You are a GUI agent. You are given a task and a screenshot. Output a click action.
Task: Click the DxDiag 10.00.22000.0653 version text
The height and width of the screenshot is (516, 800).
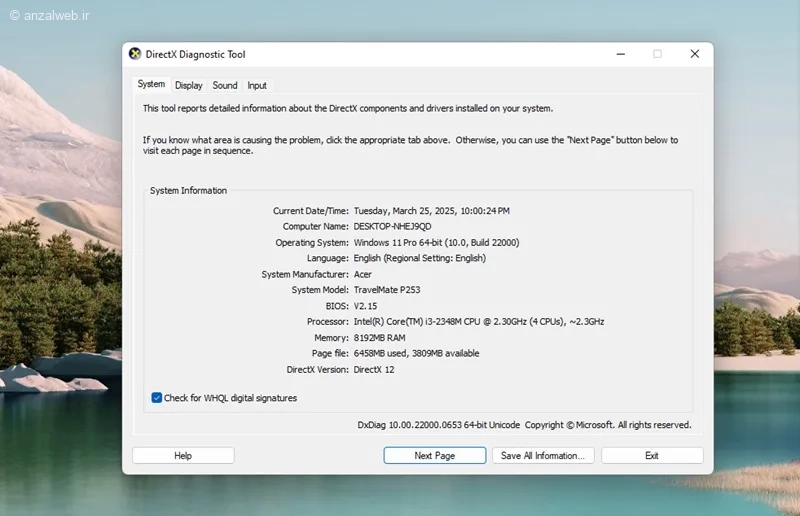(439, 425)
